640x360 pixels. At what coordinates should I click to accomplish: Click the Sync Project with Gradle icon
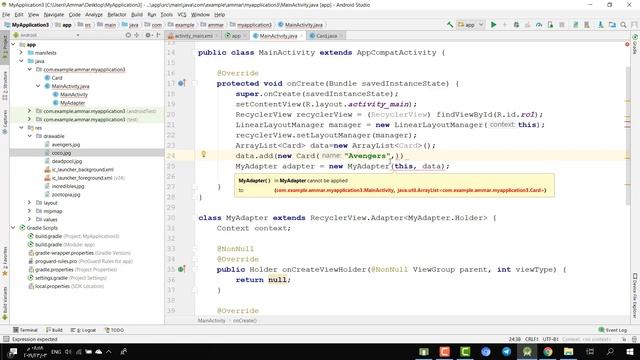click(576, 24)
